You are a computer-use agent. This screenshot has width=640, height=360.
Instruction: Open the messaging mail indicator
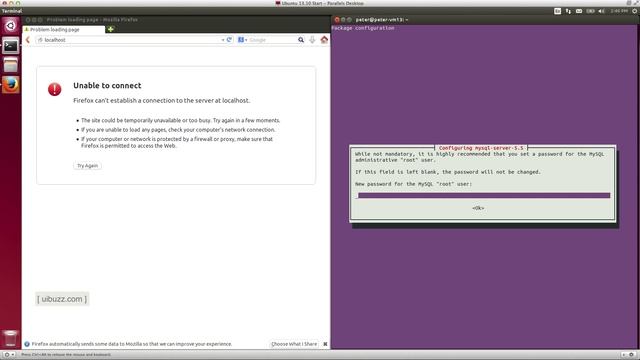579,11
